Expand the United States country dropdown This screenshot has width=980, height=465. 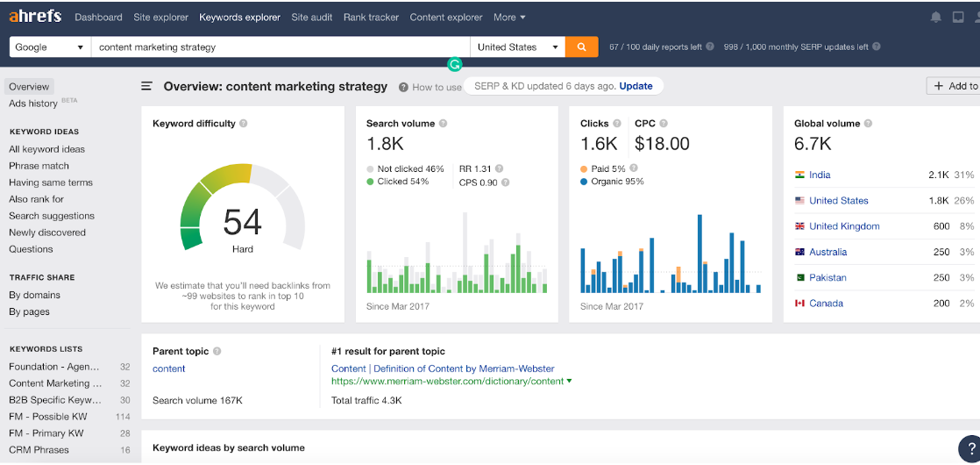517,47
